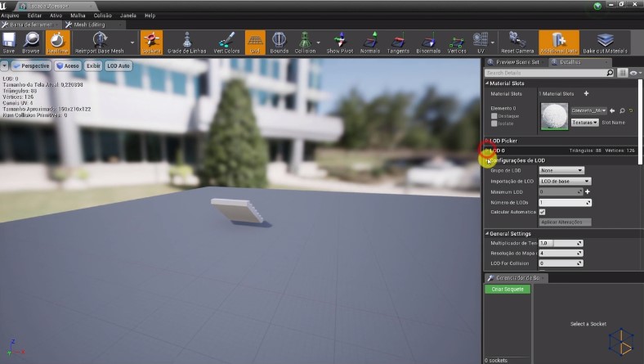
Task: Click Bake out Materials icon
Action: (x=605, y=43)
